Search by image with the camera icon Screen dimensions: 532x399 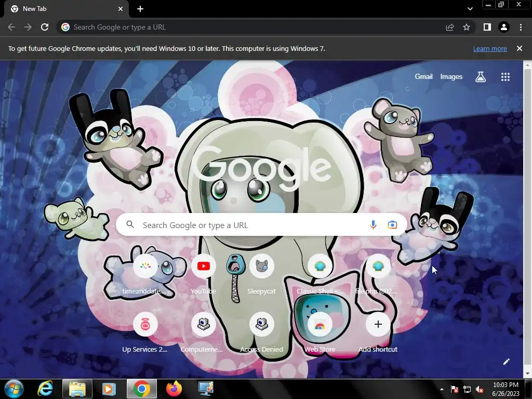[393, 224]
